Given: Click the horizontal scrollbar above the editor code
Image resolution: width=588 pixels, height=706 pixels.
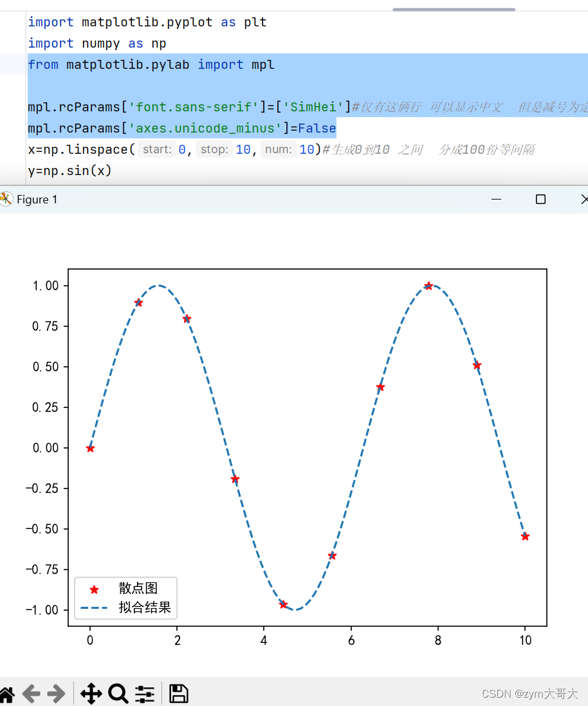Looking at the screenshot, I should (x=454, y=9).
